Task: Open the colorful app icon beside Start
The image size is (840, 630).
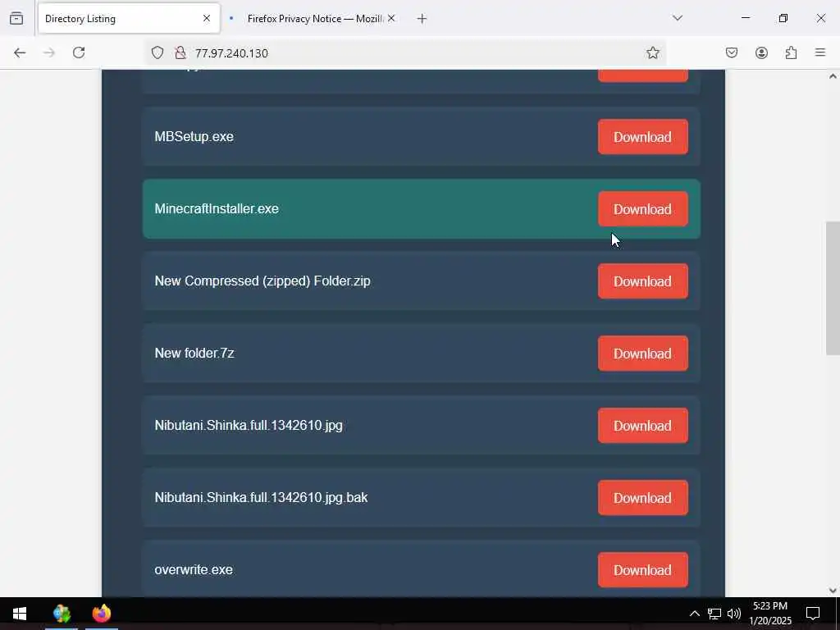Action: (62, 614)
